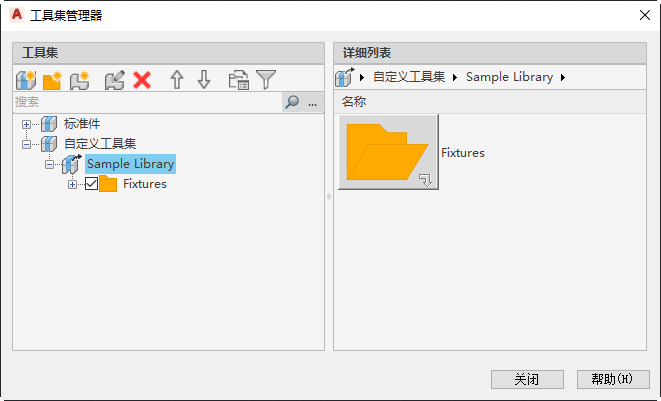
Task: Click the filter funnel icon
Action: click(266, 80)
